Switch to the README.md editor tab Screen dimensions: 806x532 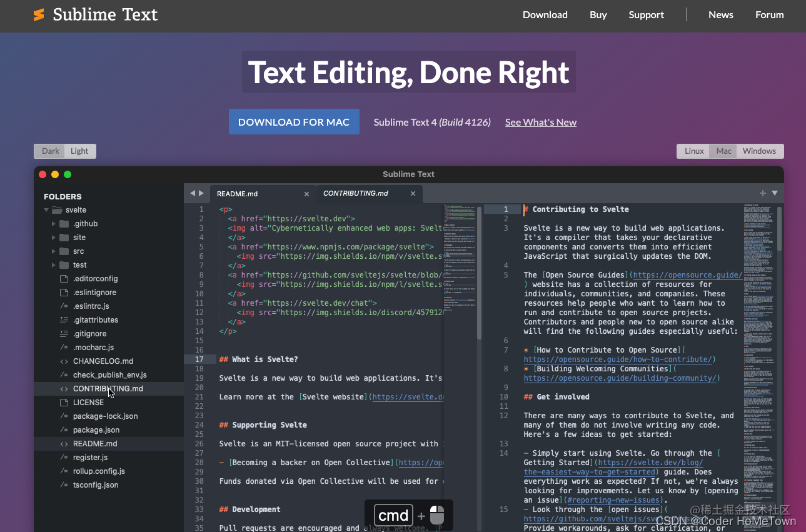tap(262, 194)
